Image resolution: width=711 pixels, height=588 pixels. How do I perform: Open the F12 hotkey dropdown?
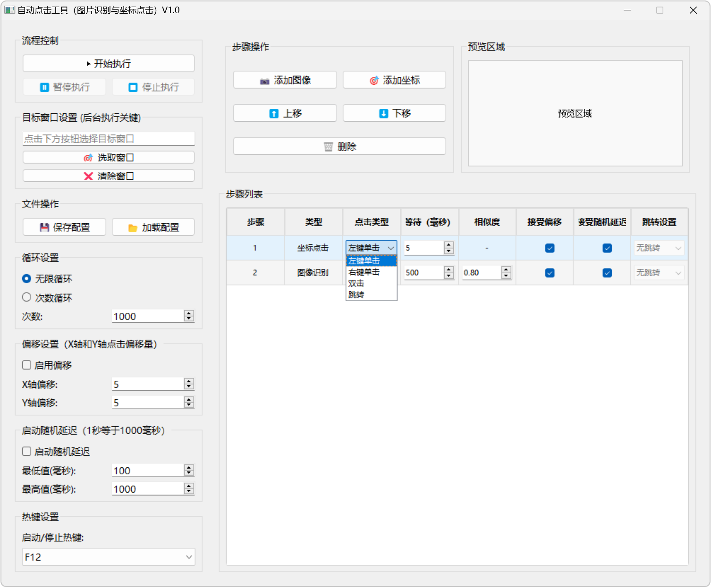point(109,557)
